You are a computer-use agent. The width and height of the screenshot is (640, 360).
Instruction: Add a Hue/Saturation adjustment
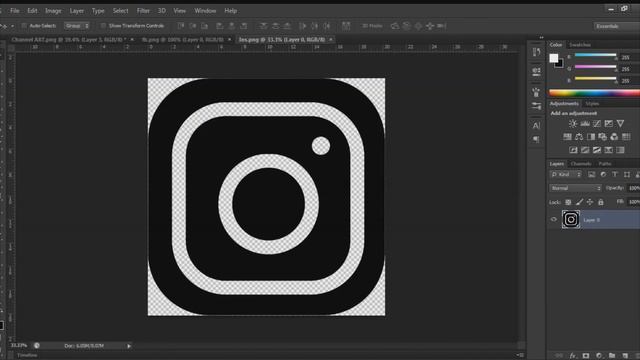coord(567,137)
